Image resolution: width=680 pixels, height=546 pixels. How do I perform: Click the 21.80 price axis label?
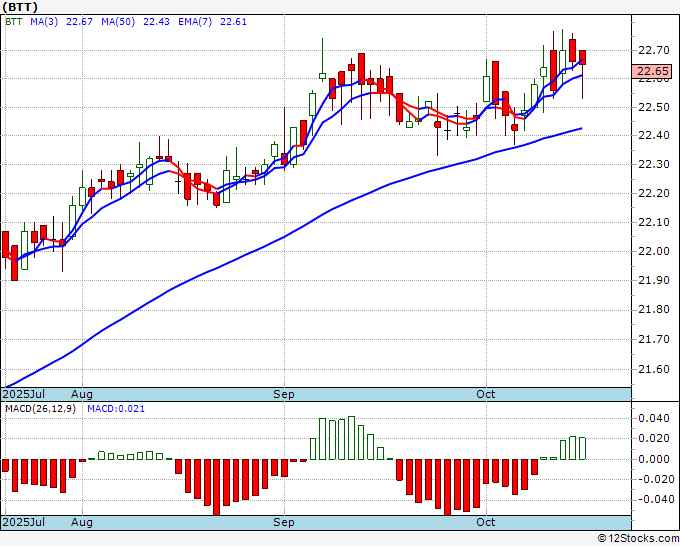(x=654, y=310)
